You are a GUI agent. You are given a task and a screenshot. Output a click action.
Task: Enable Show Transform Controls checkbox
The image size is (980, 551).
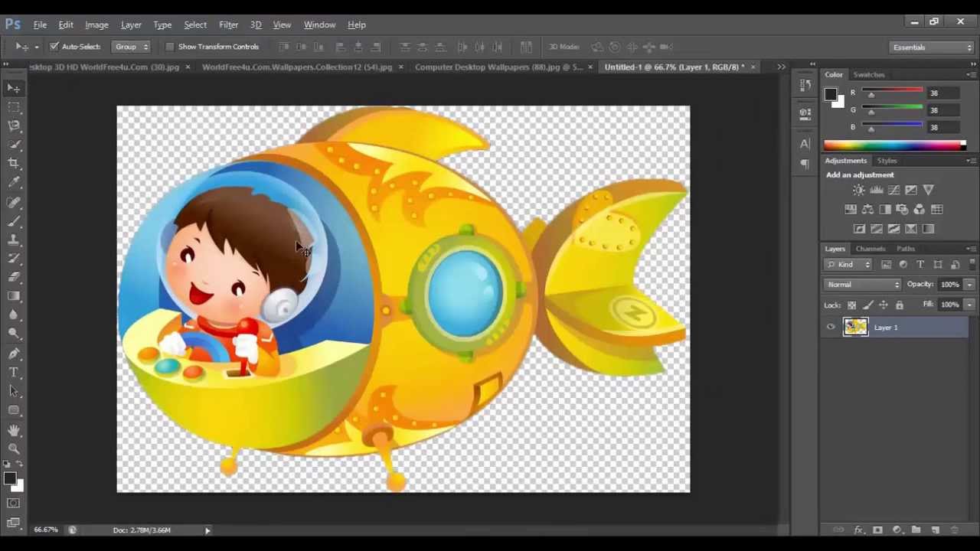click(170, 47)
